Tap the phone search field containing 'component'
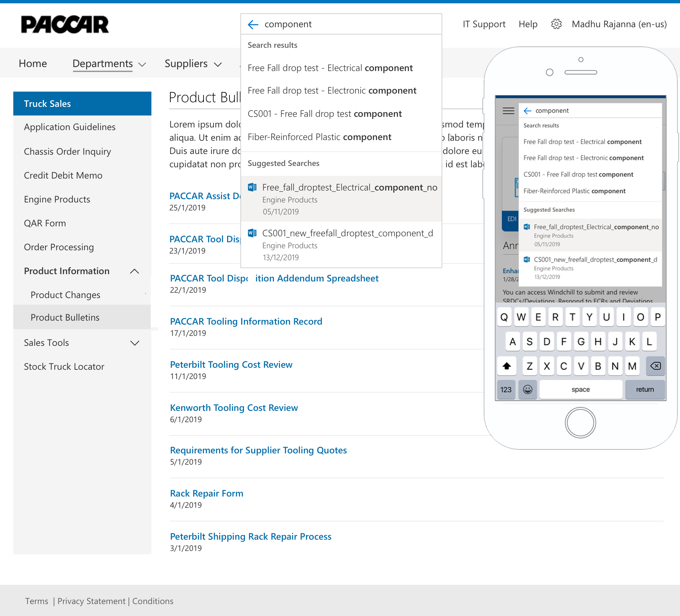The width and height of the screenshot is (680, 616). coord(590,111)
